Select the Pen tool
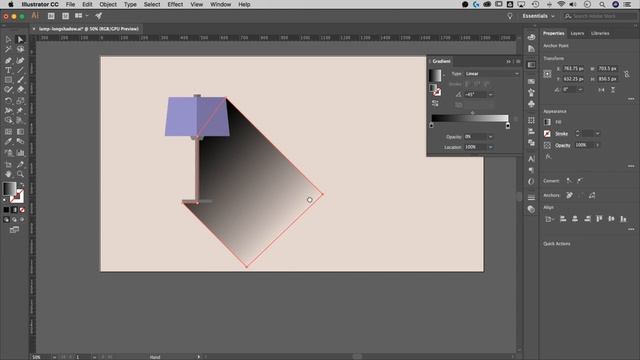The image size is (640, 360). (x=8, y=60)
